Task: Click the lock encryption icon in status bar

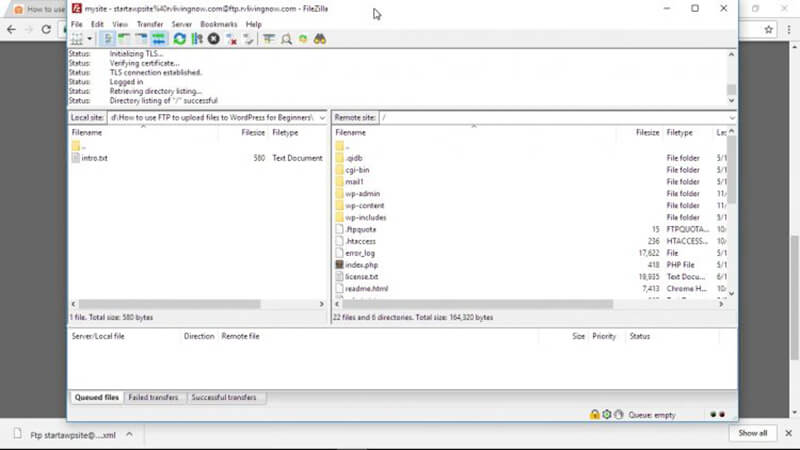Action: 594,414
